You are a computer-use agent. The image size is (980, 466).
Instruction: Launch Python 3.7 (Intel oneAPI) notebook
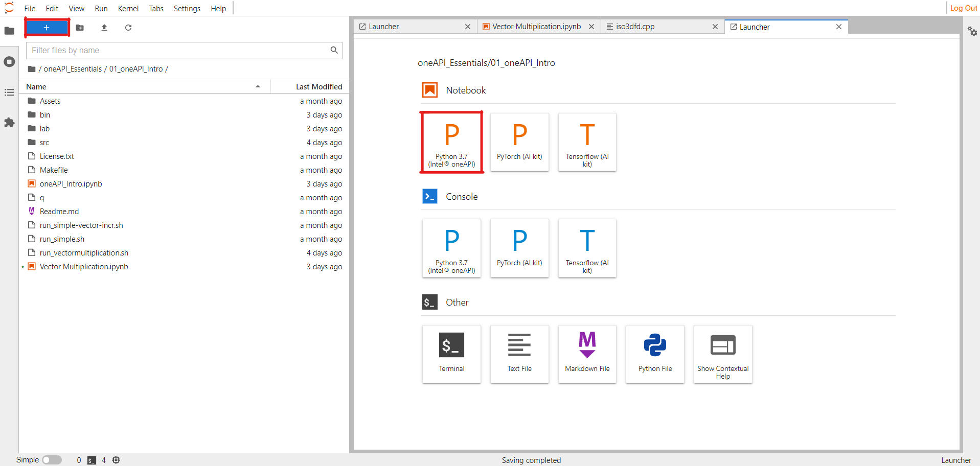(451, 142)
